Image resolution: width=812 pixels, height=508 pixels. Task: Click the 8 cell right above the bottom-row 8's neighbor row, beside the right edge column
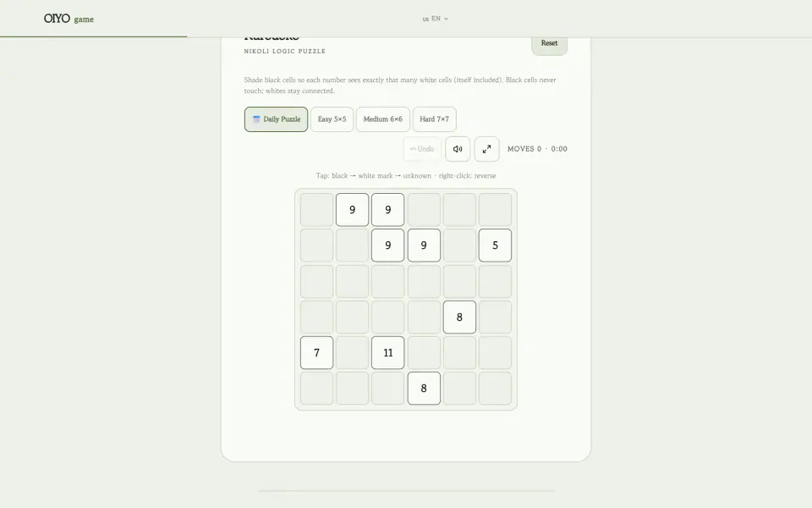tap(459, 317)
